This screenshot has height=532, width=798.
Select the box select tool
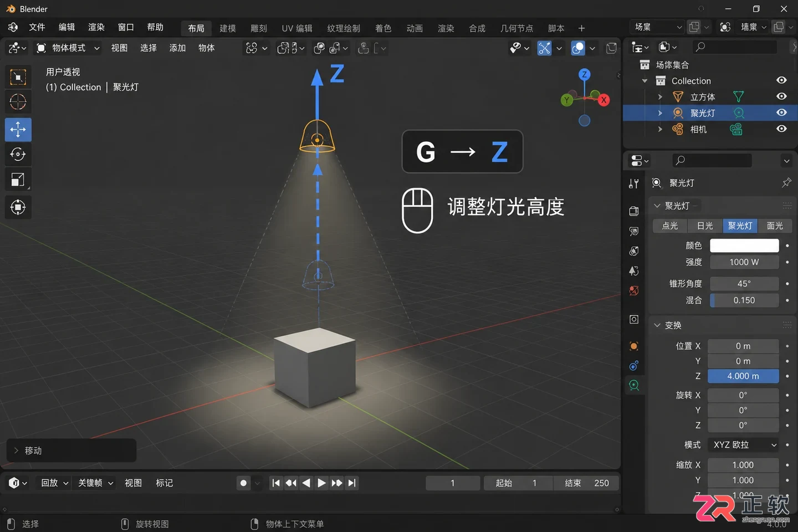tap(18, 77)
